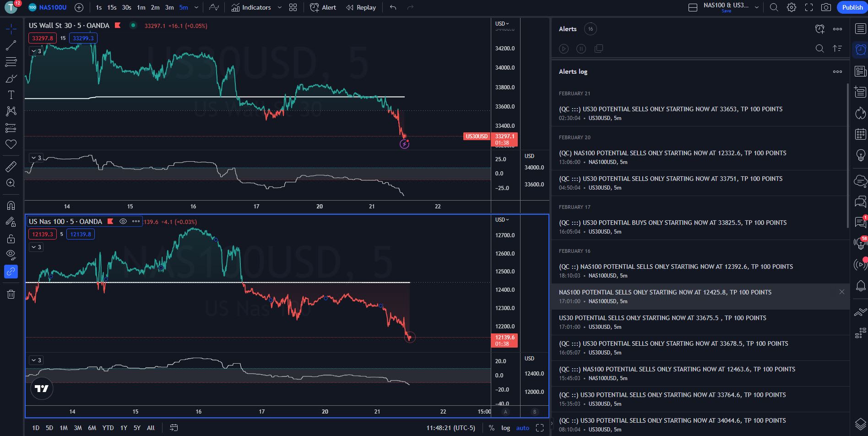Click the Publish button
The image size is (868, 436).
851,7
